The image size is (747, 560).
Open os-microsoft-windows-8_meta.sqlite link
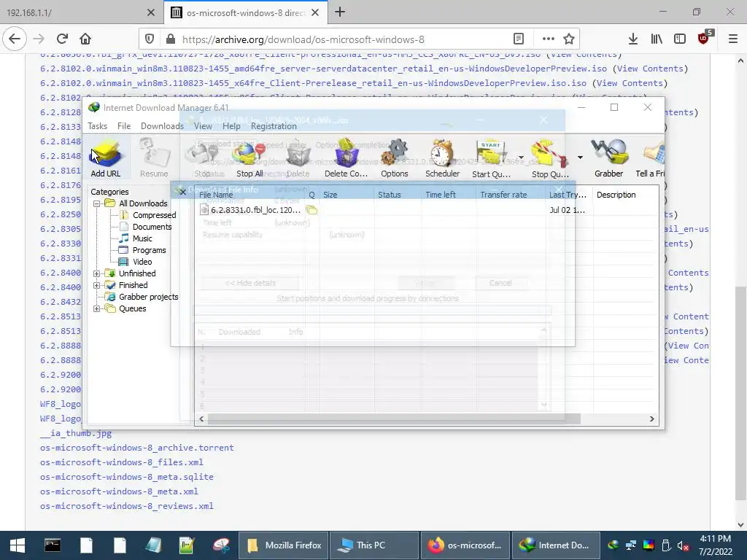pyautogui.click(x=127, y=477)
